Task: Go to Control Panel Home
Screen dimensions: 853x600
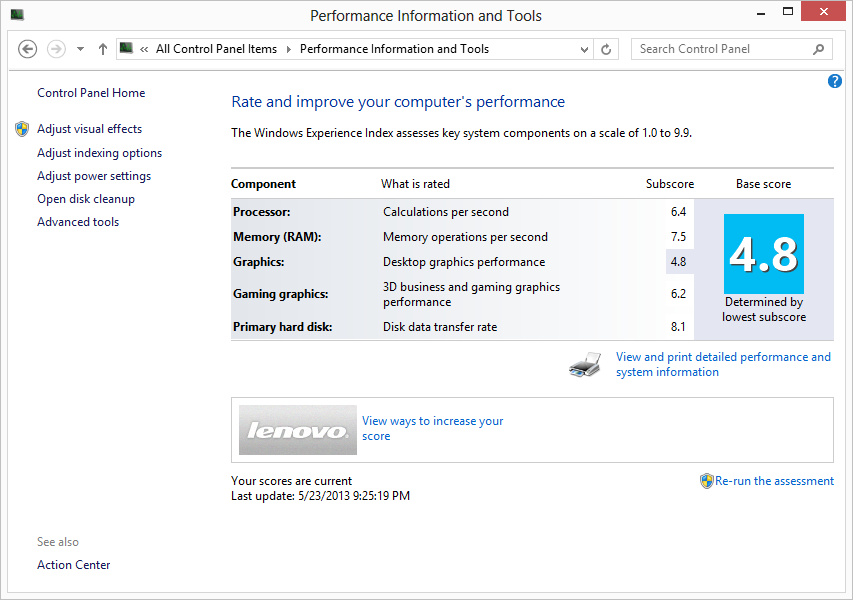Action: [x=91, y=93]
